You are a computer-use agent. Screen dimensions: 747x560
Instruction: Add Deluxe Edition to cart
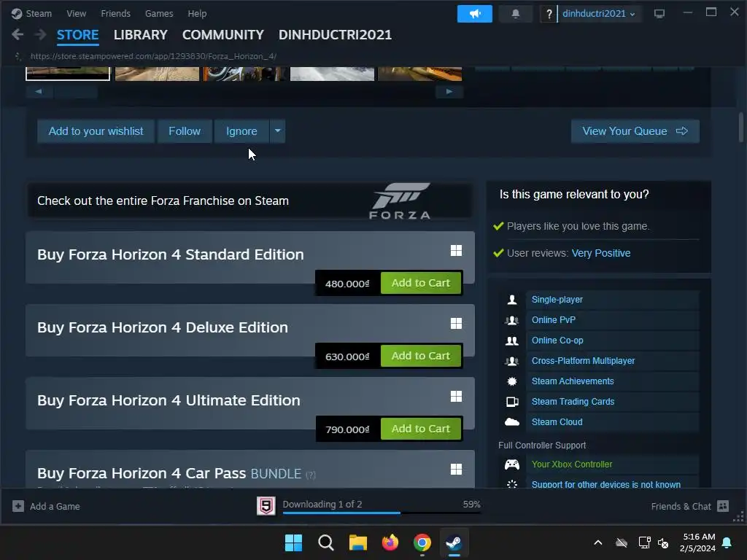click(421, 356)
